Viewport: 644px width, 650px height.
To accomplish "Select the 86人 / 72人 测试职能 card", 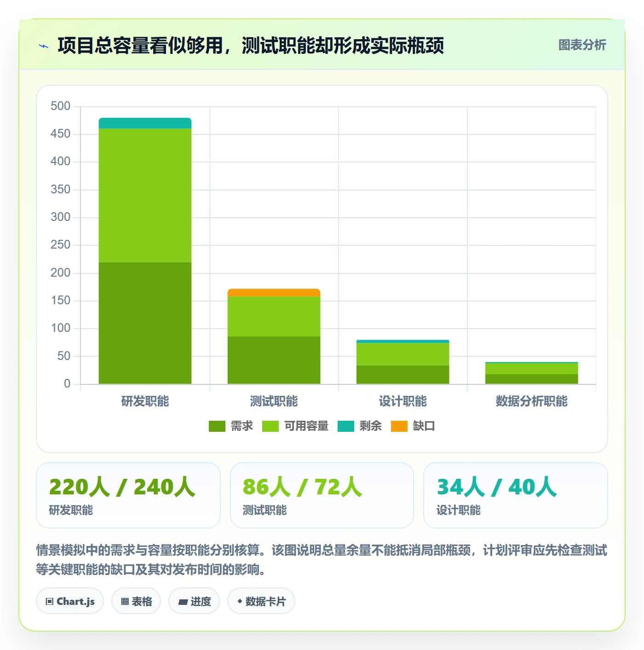I will point(322,495).
